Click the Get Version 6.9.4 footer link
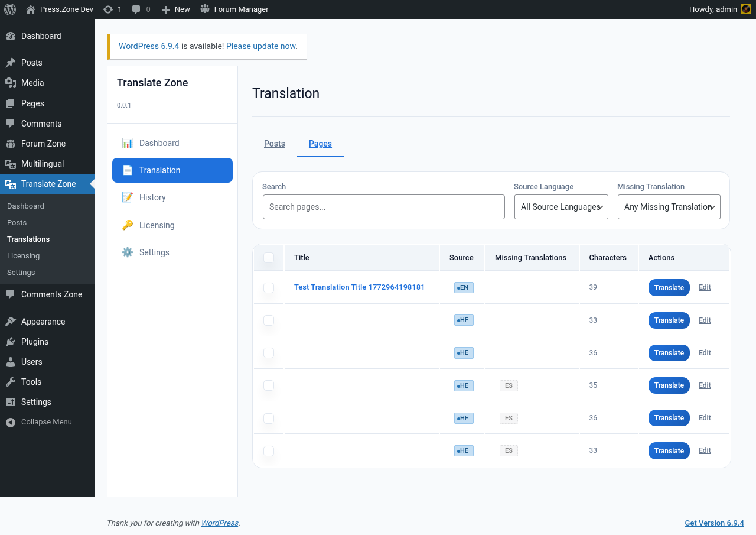 (714, 523)
